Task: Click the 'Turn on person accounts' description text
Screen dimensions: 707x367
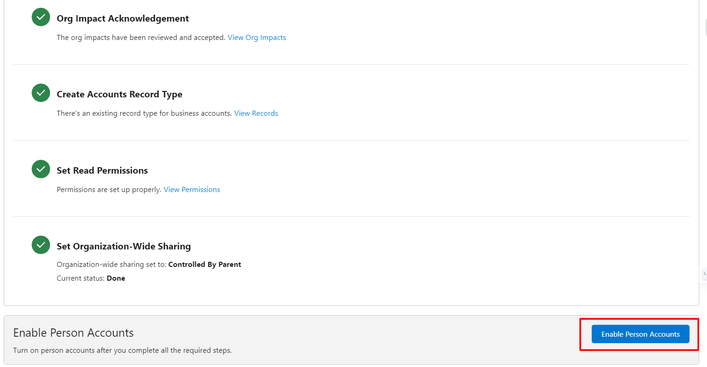Action: [x=122, y=350]
